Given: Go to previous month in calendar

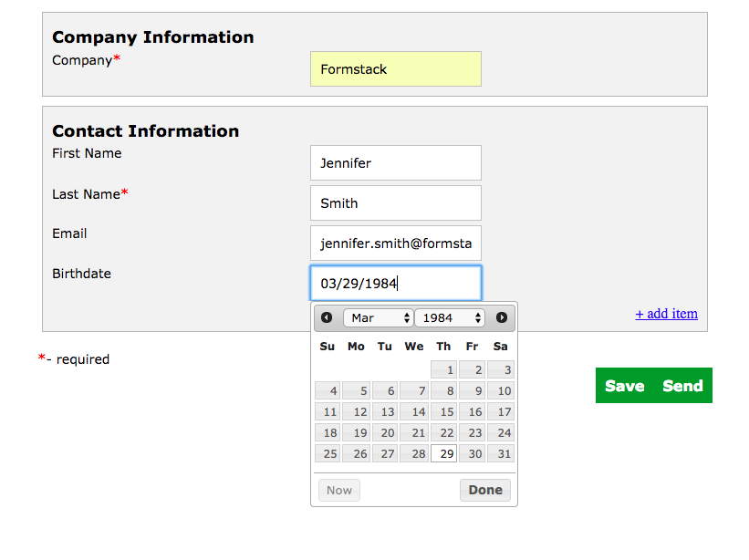Looking at the screenshot, I should (x=327, y=317).
